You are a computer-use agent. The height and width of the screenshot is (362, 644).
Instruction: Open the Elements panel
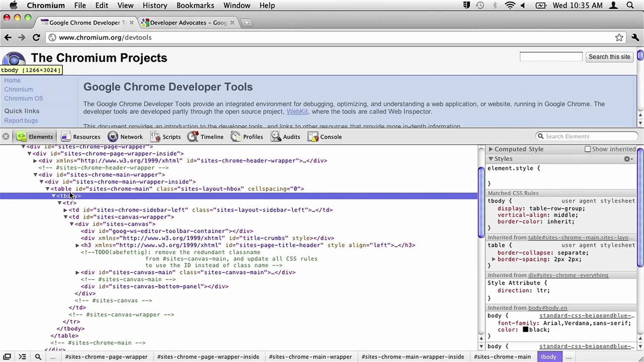point(35,137)
